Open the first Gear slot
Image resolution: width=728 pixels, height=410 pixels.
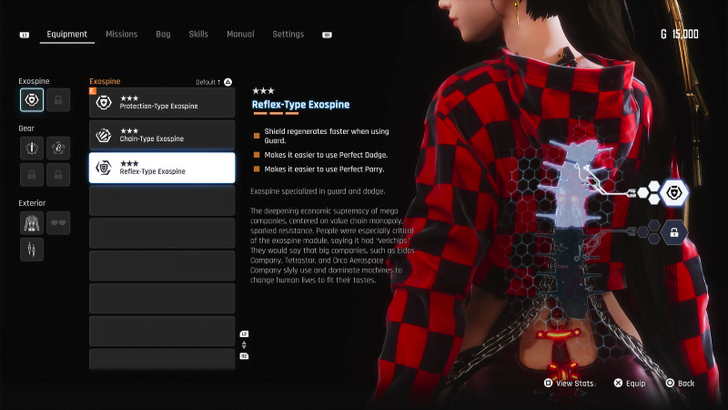[32, 148]
